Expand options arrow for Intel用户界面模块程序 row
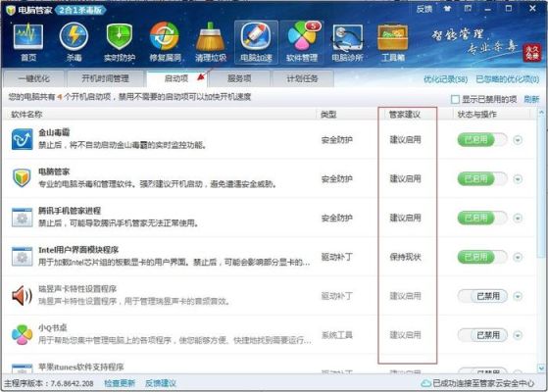 click(518, 258)
